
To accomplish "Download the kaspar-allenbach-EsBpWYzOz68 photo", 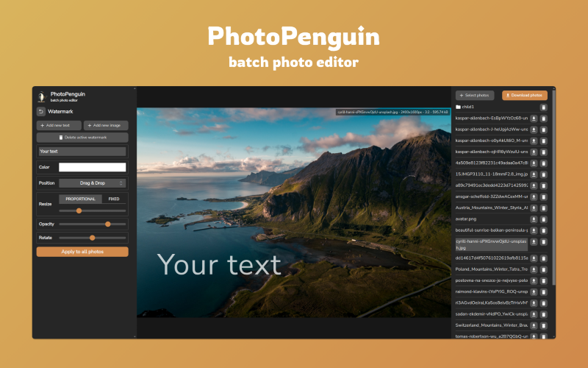I will (534, 118).
